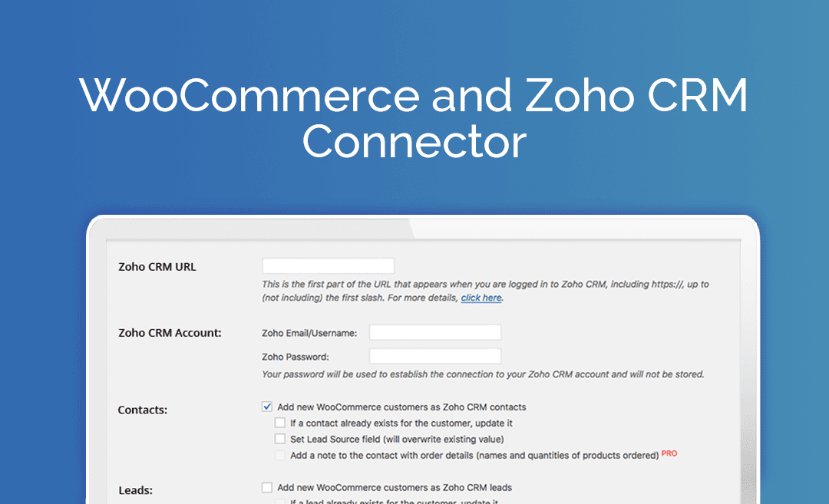The width and height of the screenshot is (829, 504).
Task: Click the 'Zoho Email/Username:' field label
Action: [309, 333]
